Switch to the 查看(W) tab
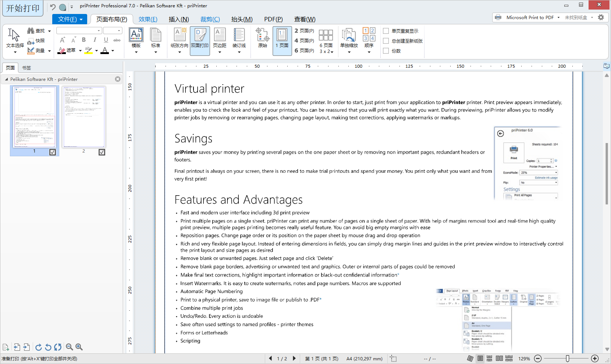Screen dimensions: 611x364 coord(305,19)
